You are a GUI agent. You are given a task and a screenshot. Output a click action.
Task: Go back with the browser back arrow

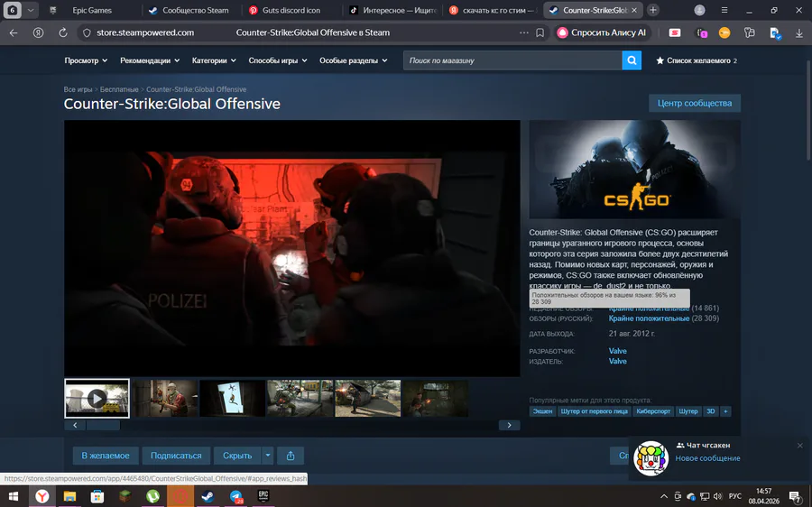[x=14, y=32]
